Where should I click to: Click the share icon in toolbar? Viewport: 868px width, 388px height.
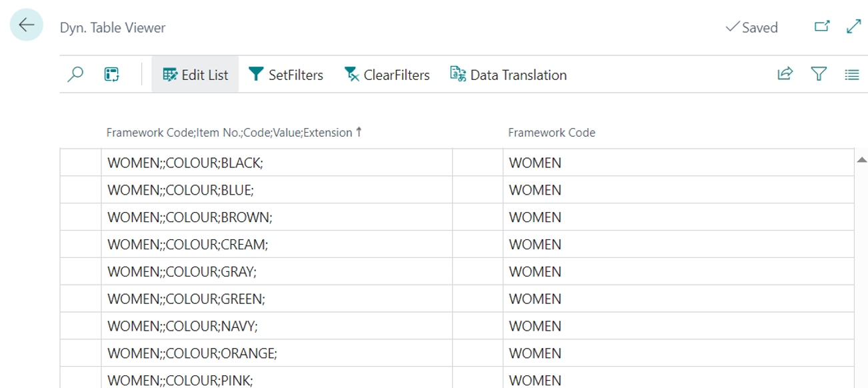tap(785, 75)
